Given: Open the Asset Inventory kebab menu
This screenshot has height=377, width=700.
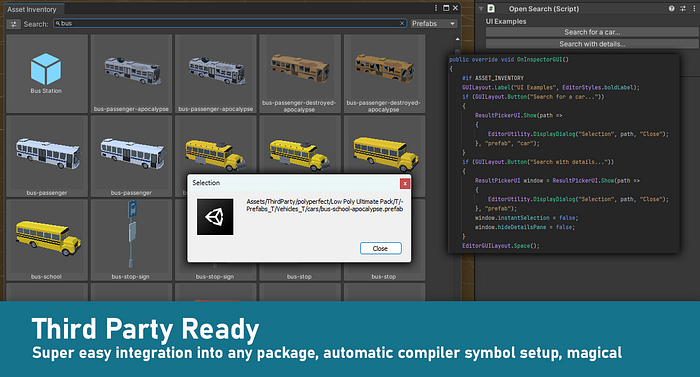Looking at the screenshot, I should point(436,8).
